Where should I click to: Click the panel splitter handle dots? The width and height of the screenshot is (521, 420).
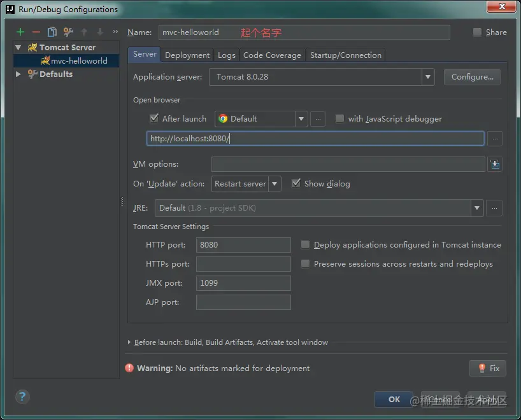(122, 202)
